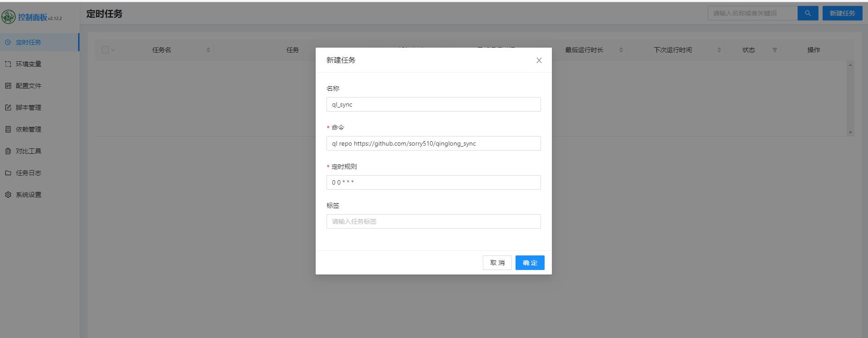Click the 定时任务 page title
The image size is (868, 338).
[x=104, y=14]
